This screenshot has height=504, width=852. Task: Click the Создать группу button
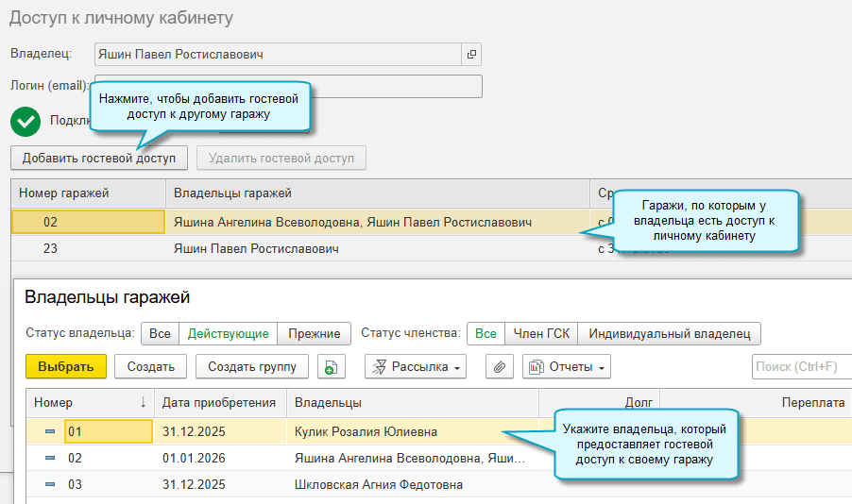coord(252,367)
